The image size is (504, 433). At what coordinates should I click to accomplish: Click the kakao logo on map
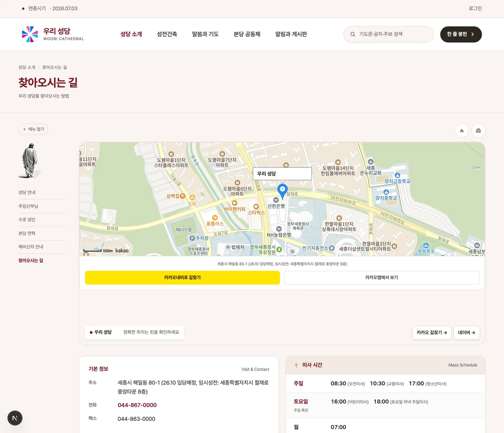tap(122, 251)
